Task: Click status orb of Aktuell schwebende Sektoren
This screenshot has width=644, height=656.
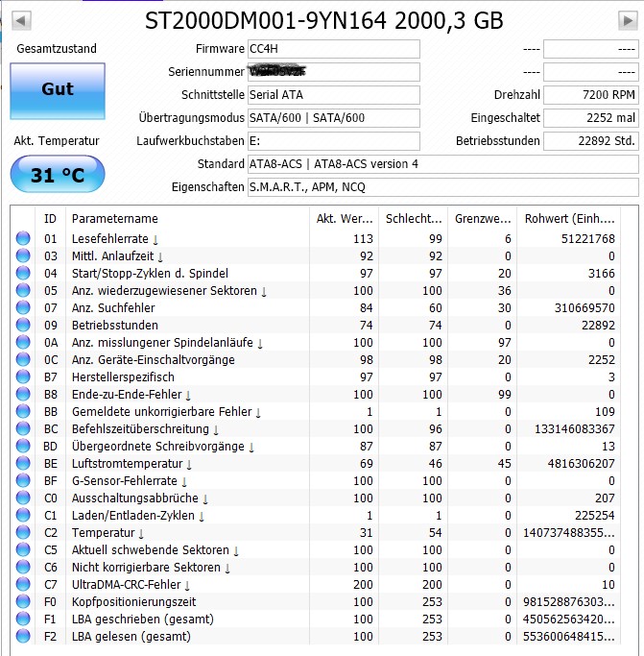Action: [x=23, y=549]
